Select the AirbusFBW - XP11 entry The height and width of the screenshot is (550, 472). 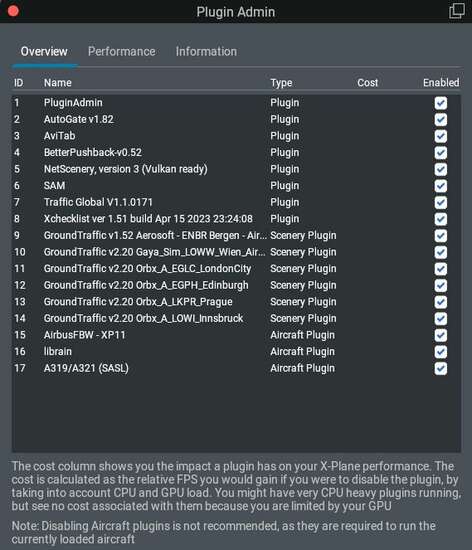85,335
